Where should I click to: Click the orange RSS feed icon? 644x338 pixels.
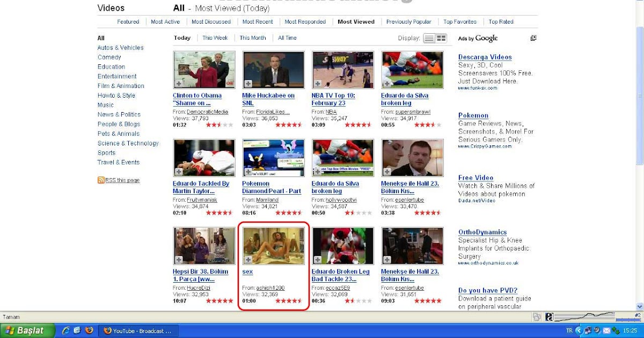(101, 180)
